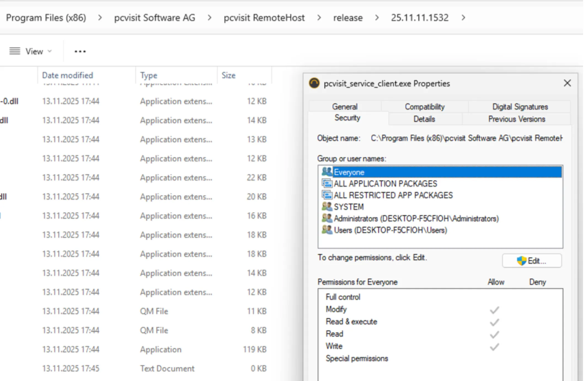Select the SYSTEM user entry
Image resolution: width=588 pixels, height=381 pixels.
tap(349, 207)
